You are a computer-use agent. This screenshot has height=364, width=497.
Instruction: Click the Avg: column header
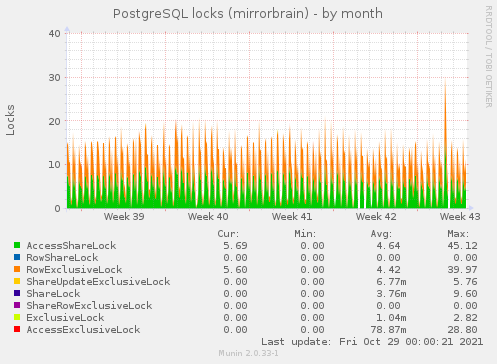(381, 234)
